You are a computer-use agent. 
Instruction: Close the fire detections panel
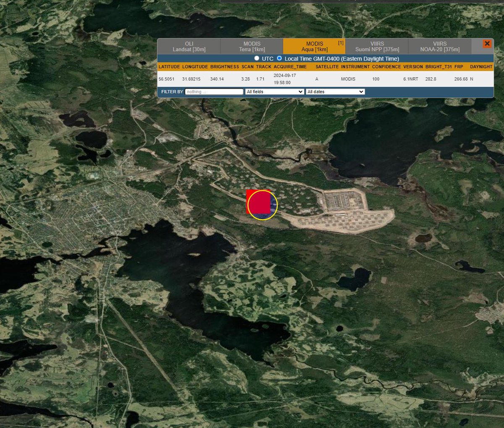pyautogui.click(x=487, y=43)
